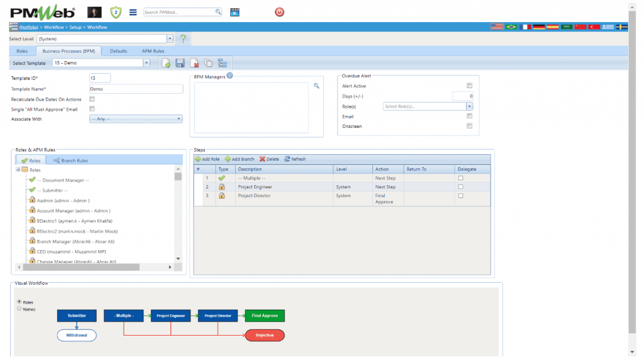
Task: Click the search magnifier in PMWeb search
Action: [218, 12]
